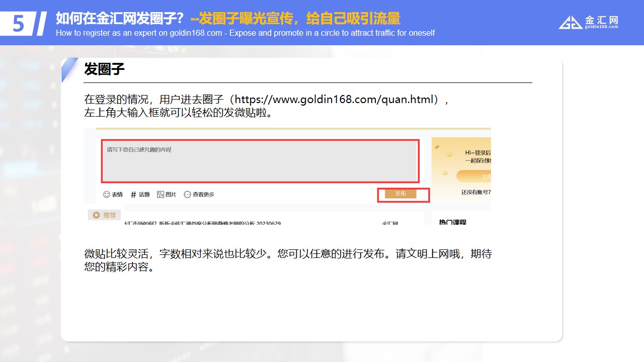Click the 表情 emoji smiley icon
The height and width of the screenshot is (362, 644).
(x=106, y=195)
